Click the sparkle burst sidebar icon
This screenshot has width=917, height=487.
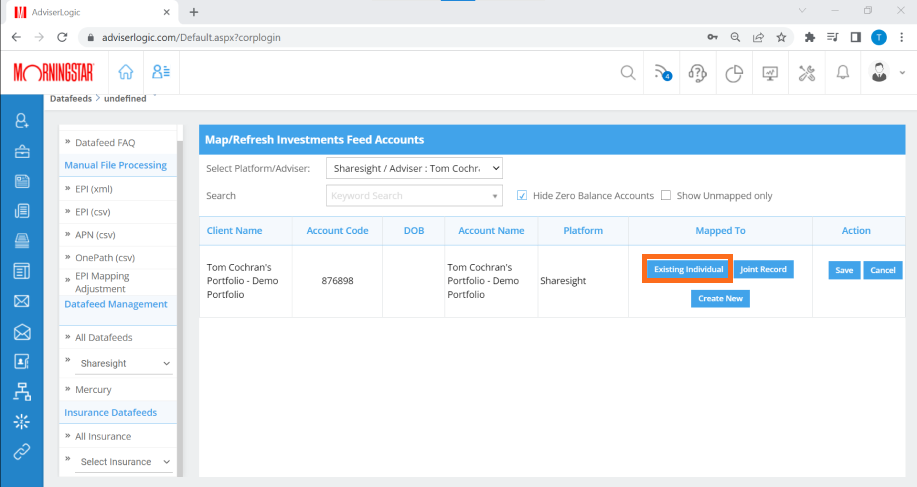22,422
